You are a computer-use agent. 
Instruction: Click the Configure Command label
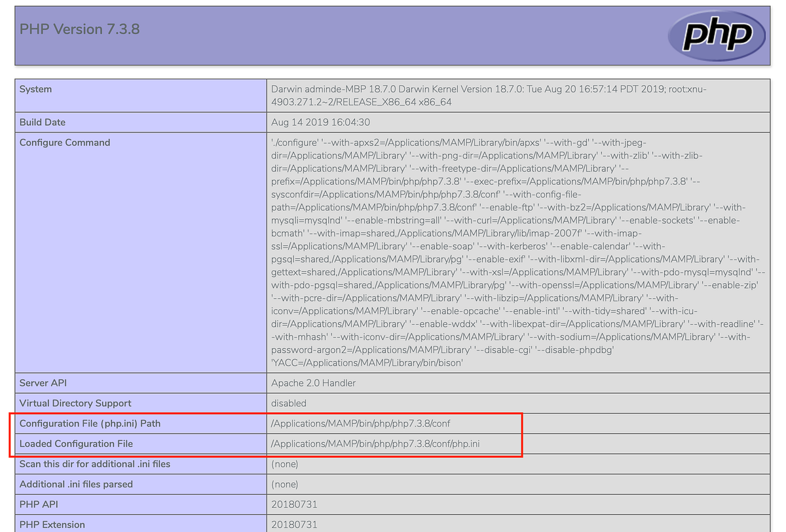tap(65, 142)
